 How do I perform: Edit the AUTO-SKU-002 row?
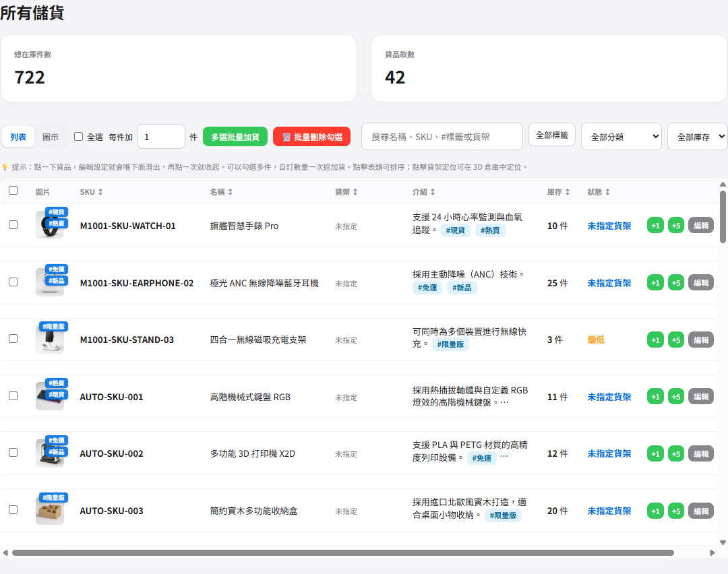pos(700,453)
